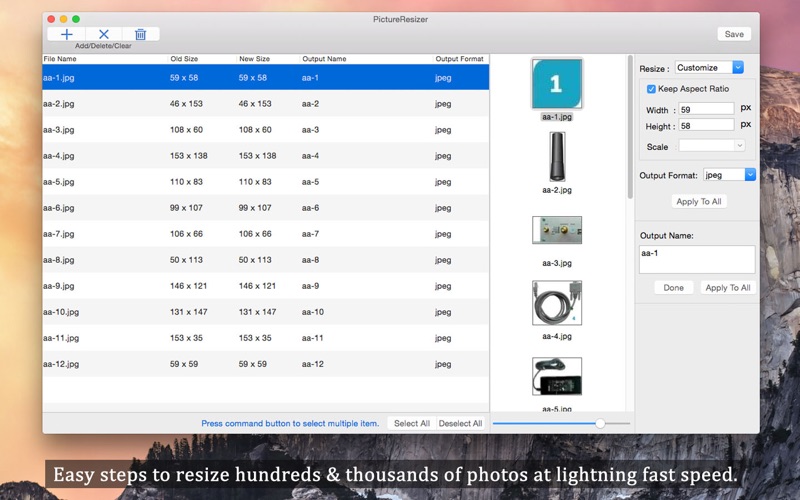Select the aa-9.jpg file row
This screenshot has height=500, width=800.
[266, 286]
